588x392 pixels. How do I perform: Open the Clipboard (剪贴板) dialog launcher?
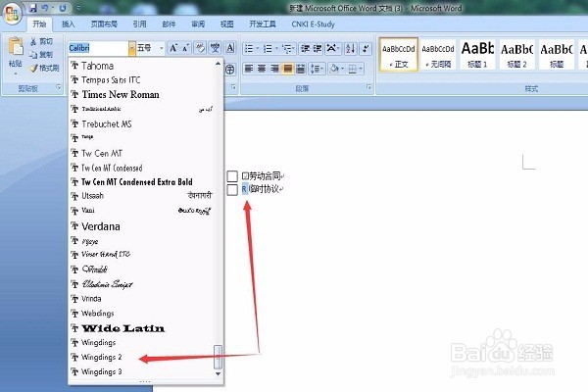59,87
